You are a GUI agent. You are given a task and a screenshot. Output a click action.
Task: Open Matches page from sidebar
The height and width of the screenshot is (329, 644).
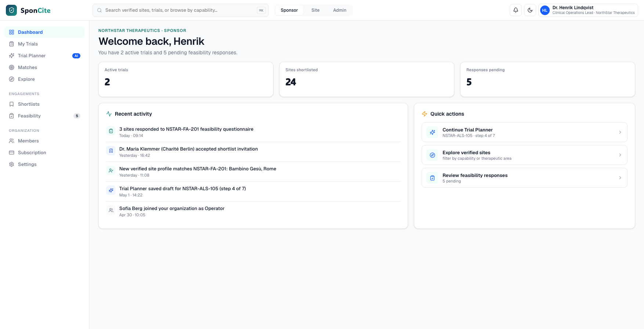45,68
